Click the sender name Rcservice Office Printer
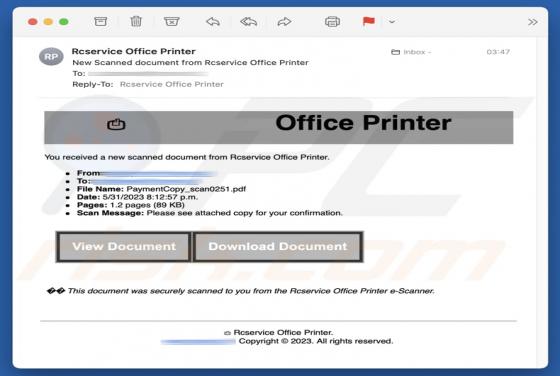The height and width of the screenshot is (376, 560). [134, 51]
